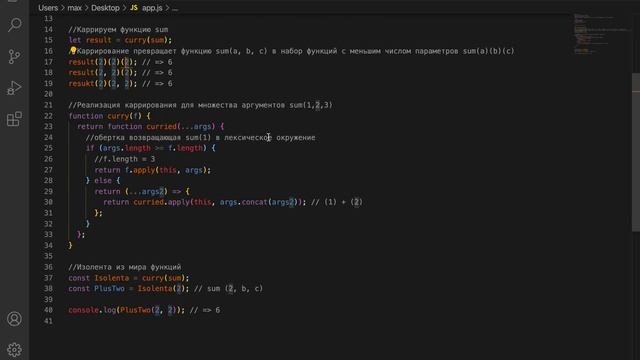Open the Extensions view

click(x=14, y=119)
